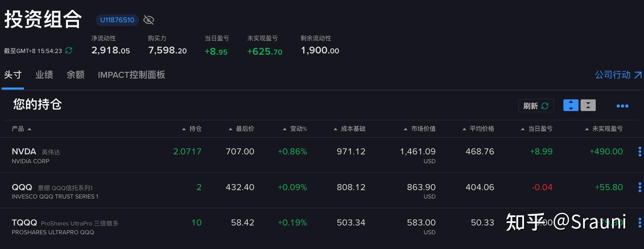Image resolution: width=644 pixels, height=249 pixels.
Task: Click the 刷新 refresh button
Action: (x=536, y=106)
